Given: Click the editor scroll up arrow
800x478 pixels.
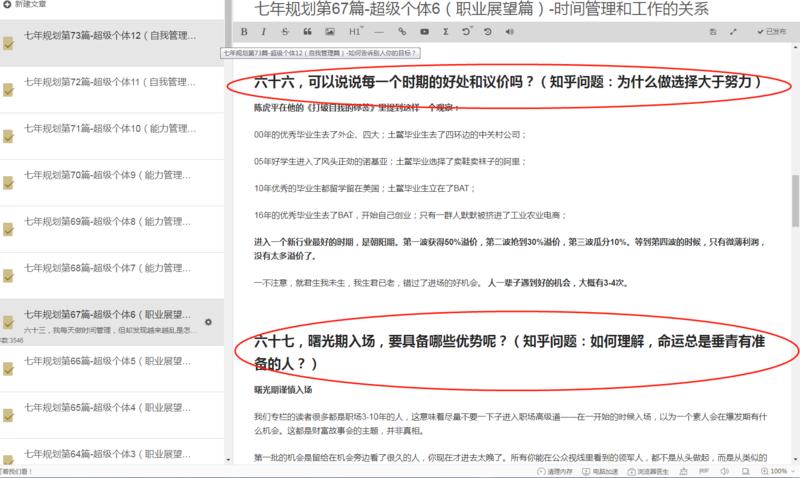Looking at the screenshot, I should (795, 47).
